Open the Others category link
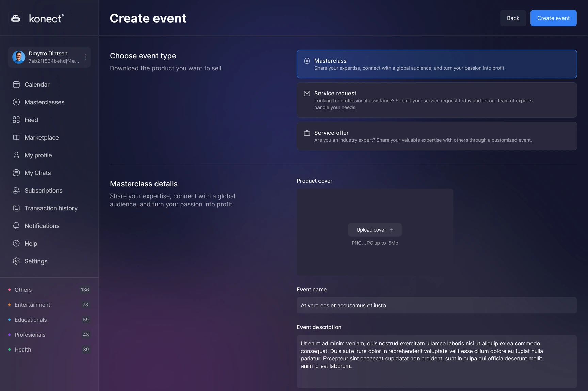 23,290
